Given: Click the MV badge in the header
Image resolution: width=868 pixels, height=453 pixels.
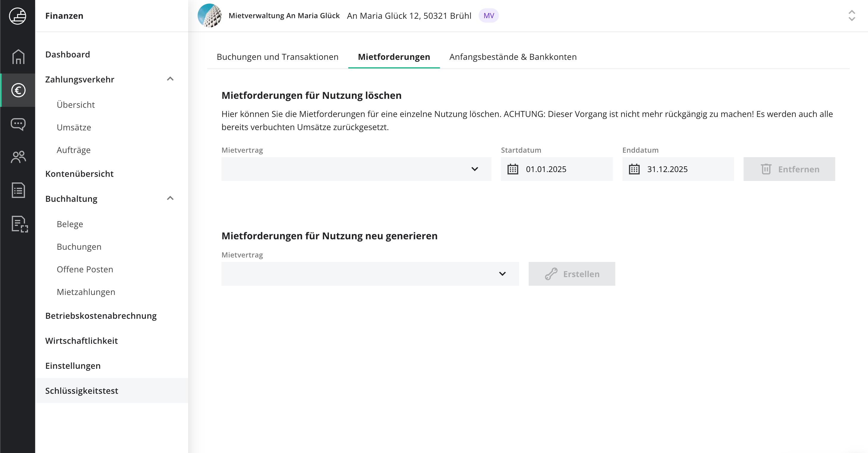Looking at the screenshot, I should tap(488, 15).
